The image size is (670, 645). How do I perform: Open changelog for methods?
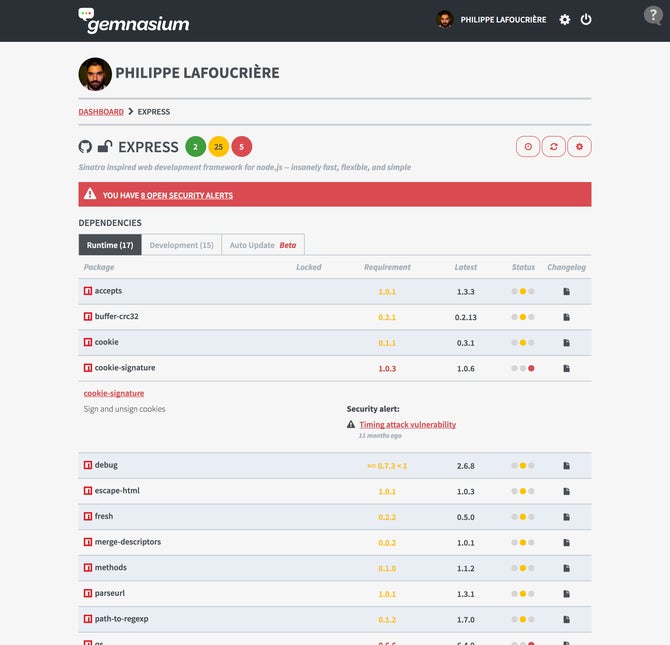[x=566, y=568]
